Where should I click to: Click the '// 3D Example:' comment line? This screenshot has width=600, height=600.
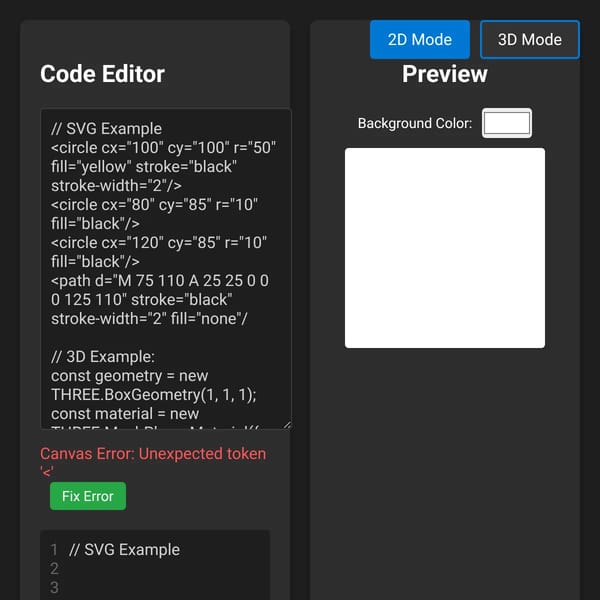tap(103, 357)
